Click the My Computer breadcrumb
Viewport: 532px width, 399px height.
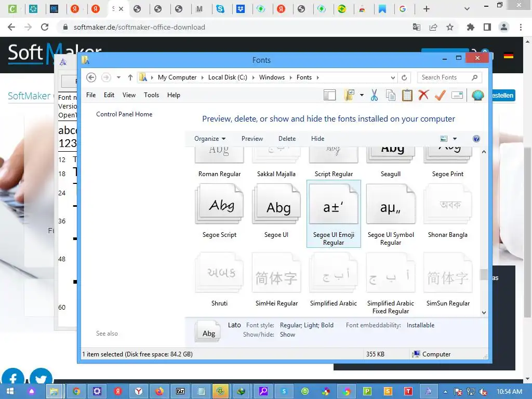177,77
